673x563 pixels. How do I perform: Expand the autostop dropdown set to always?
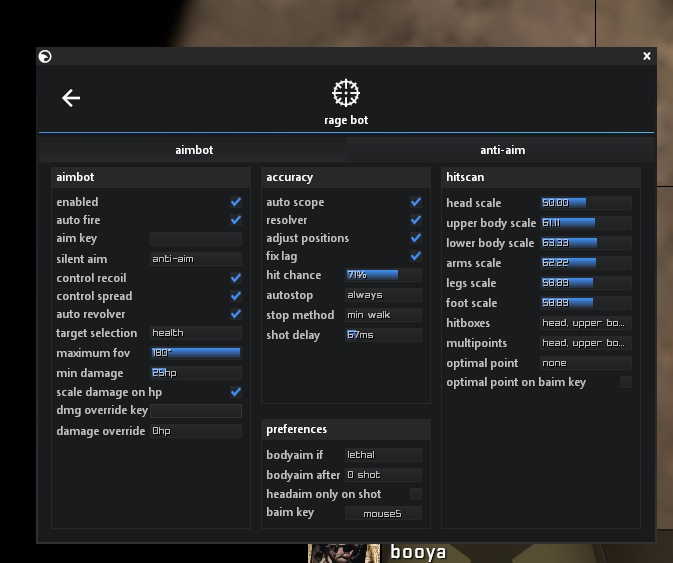(x=383, y=295)
